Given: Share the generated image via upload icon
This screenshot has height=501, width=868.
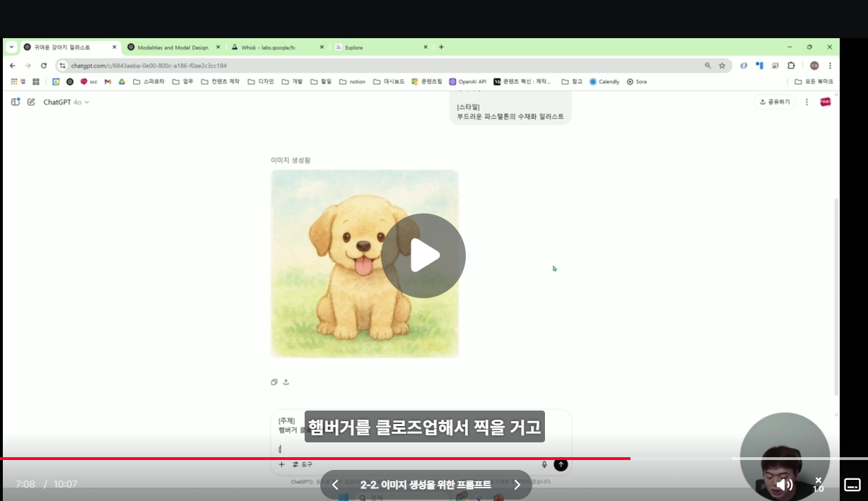Looking at the screenshot, I should coord(286,382).
